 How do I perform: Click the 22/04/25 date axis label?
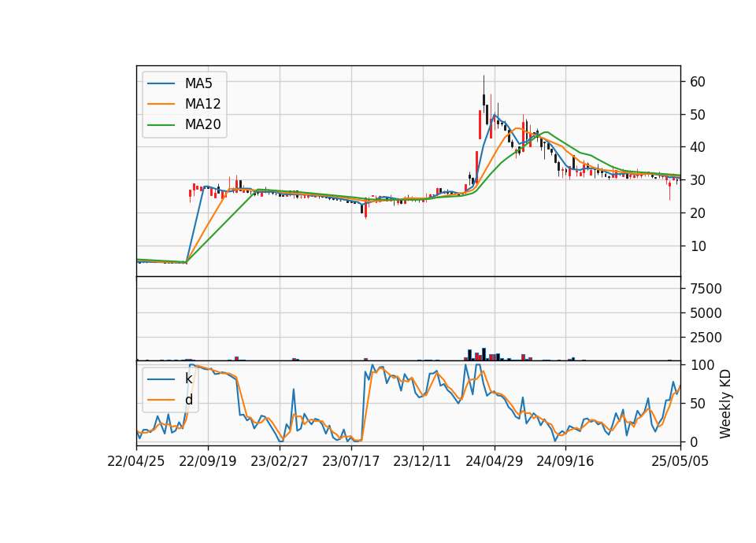pos(136,462)
